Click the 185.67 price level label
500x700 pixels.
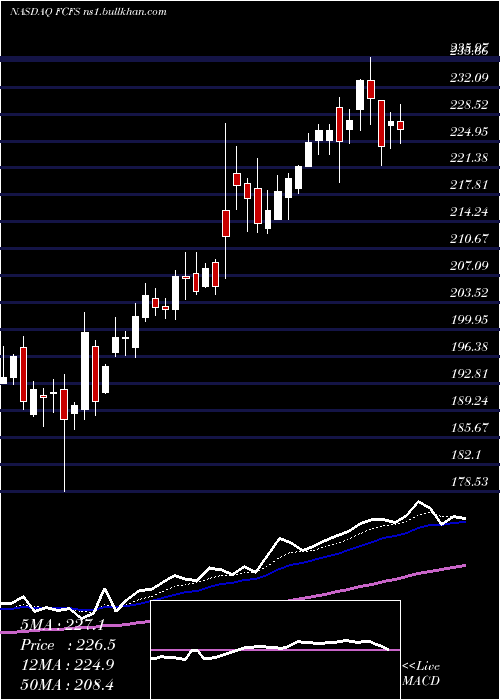[x=469, y=428]
